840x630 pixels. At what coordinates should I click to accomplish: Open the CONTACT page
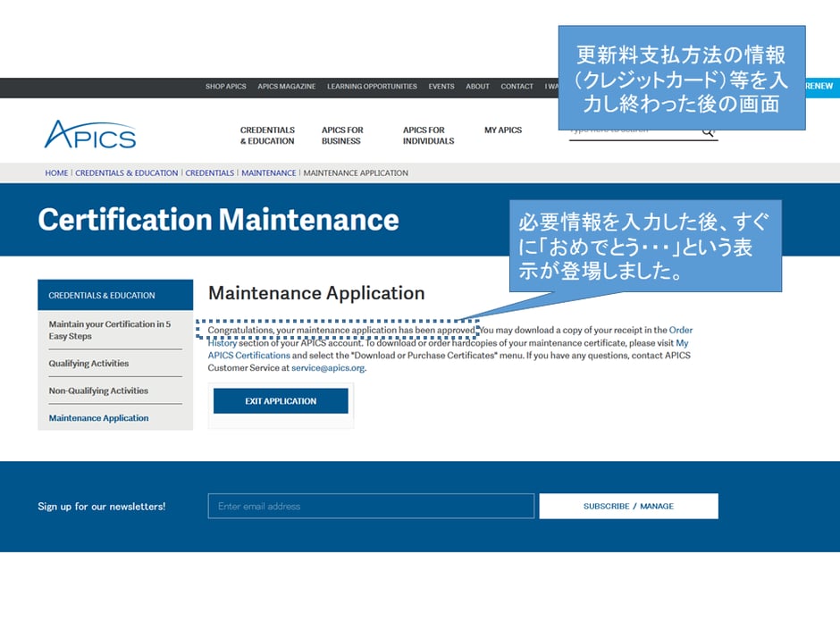[517, 87]
